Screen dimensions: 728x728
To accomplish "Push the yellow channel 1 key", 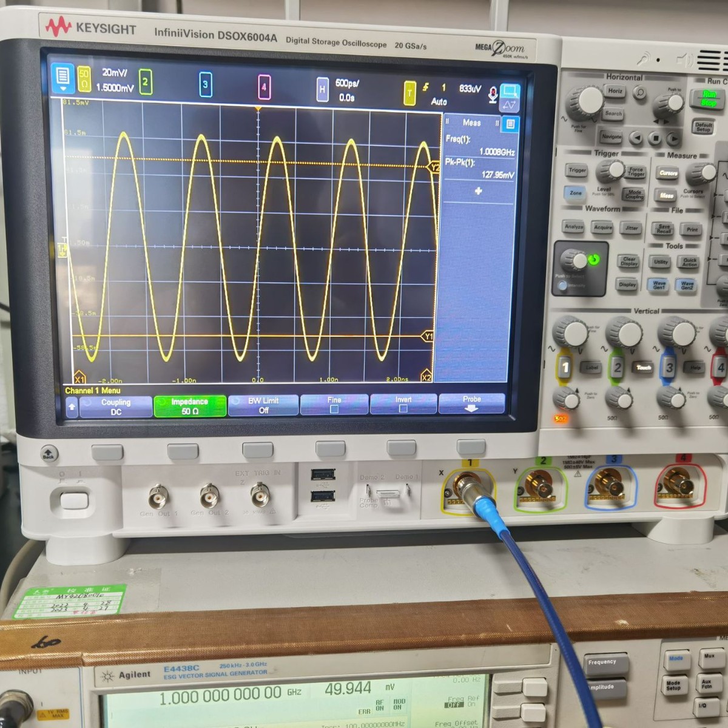I will (x=565, y=366).
